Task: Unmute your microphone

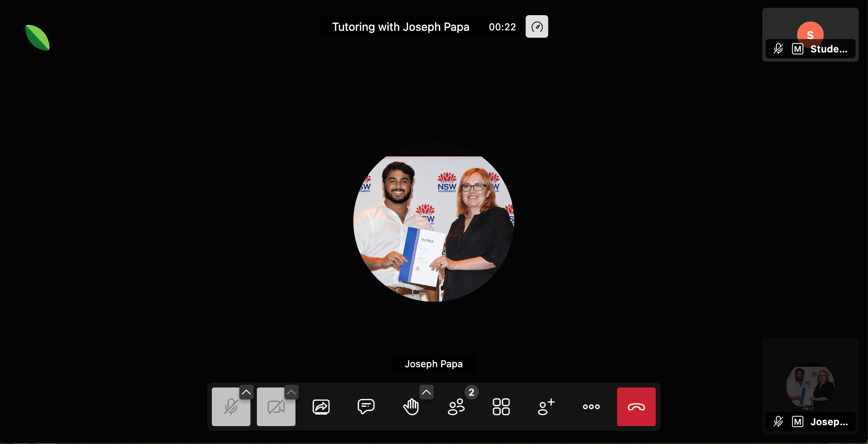Action: (231, 406)
